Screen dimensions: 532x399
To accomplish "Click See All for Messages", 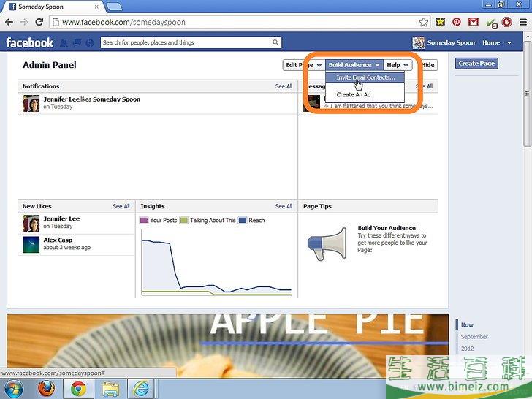I will (x=425, y=86).
